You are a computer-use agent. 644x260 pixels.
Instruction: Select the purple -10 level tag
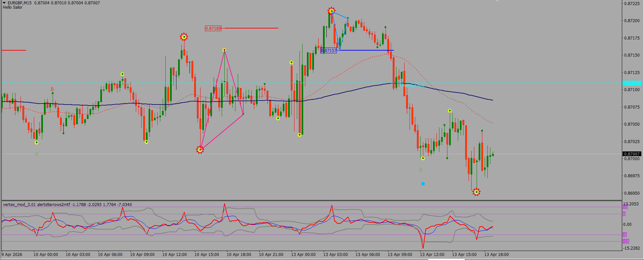[x=626, y=241]
